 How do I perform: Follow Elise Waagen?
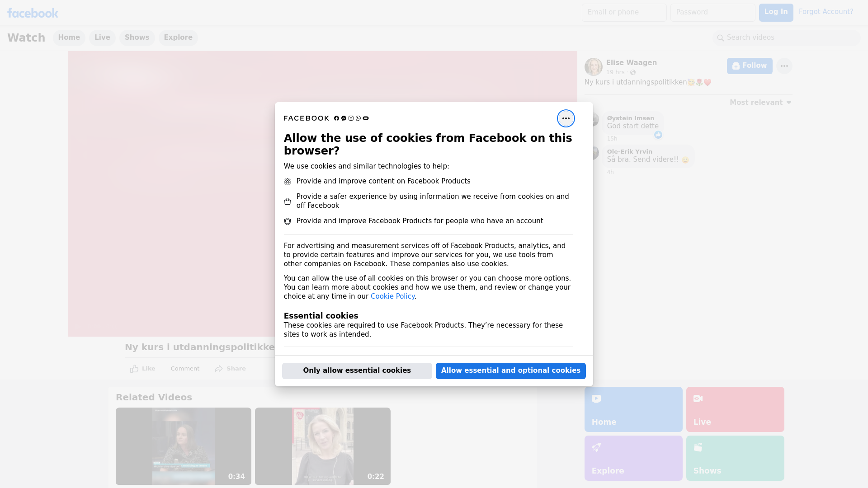(750, 66)
